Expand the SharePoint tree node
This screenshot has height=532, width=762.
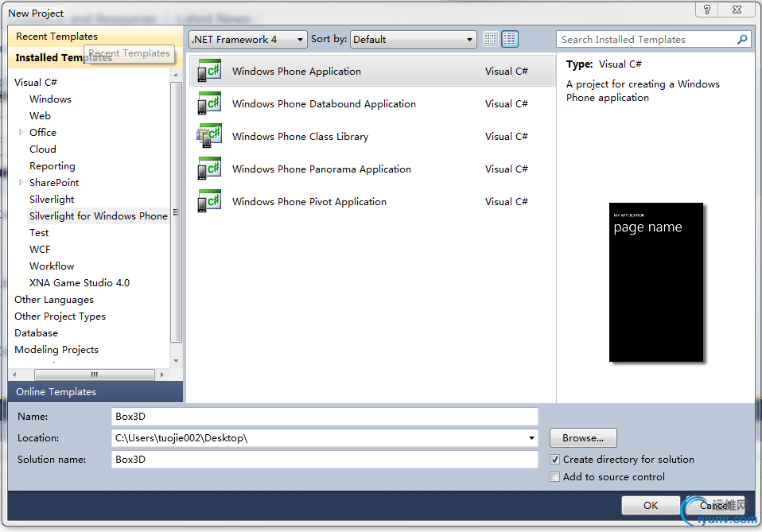coord(21,182)
